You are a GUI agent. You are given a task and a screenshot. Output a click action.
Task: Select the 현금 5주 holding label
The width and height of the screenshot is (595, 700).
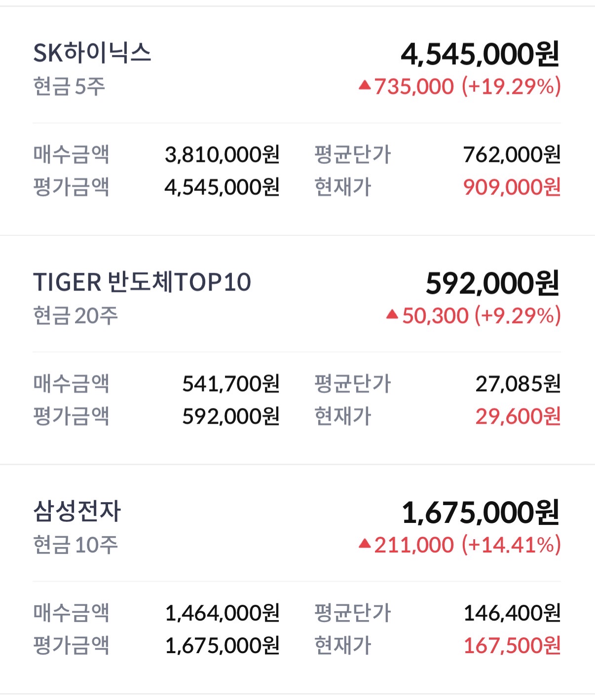pos(69,87)
